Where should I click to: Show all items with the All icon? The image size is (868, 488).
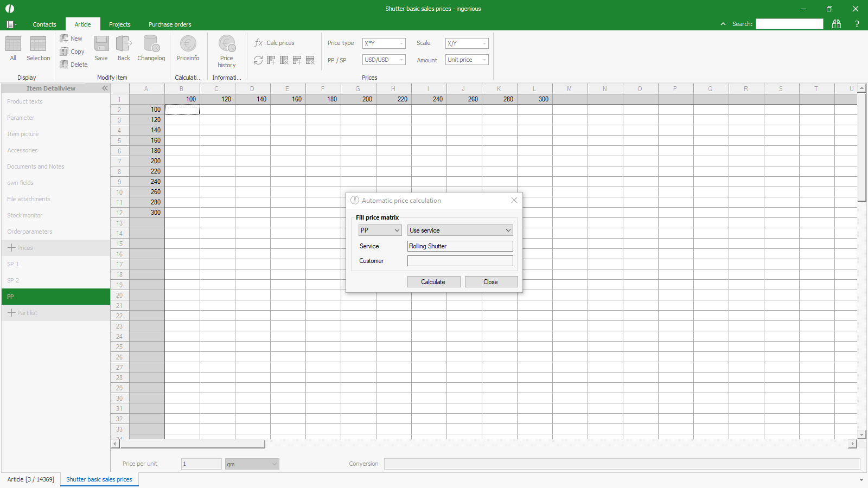point(13,44)
